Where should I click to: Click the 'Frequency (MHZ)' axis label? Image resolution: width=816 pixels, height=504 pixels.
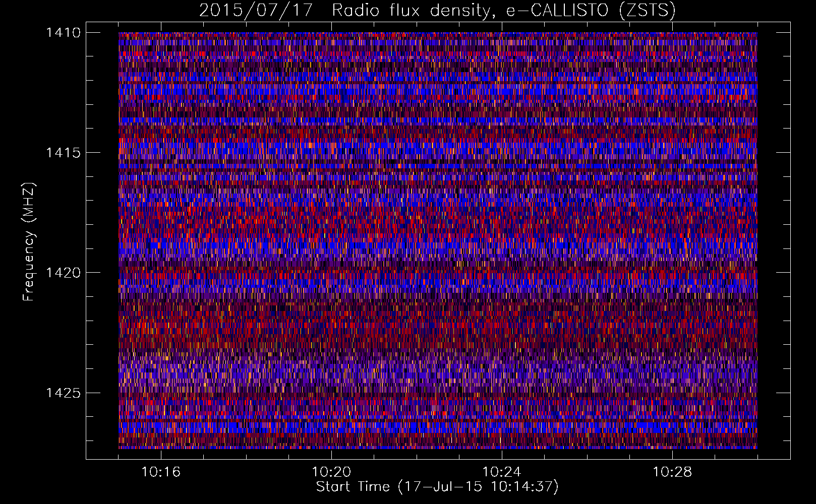point(29,242)
